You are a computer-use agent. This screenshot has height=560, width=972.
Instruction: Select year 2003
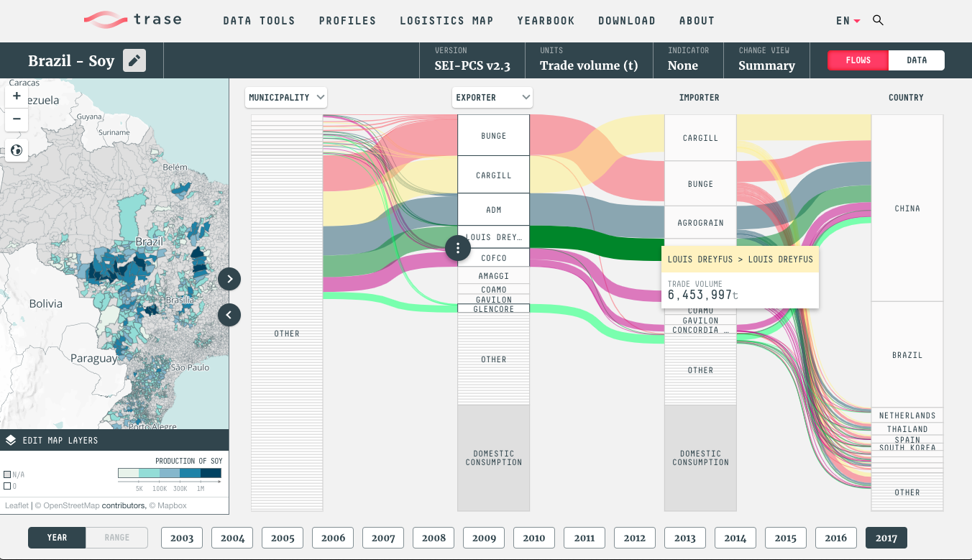click(182, 538)
